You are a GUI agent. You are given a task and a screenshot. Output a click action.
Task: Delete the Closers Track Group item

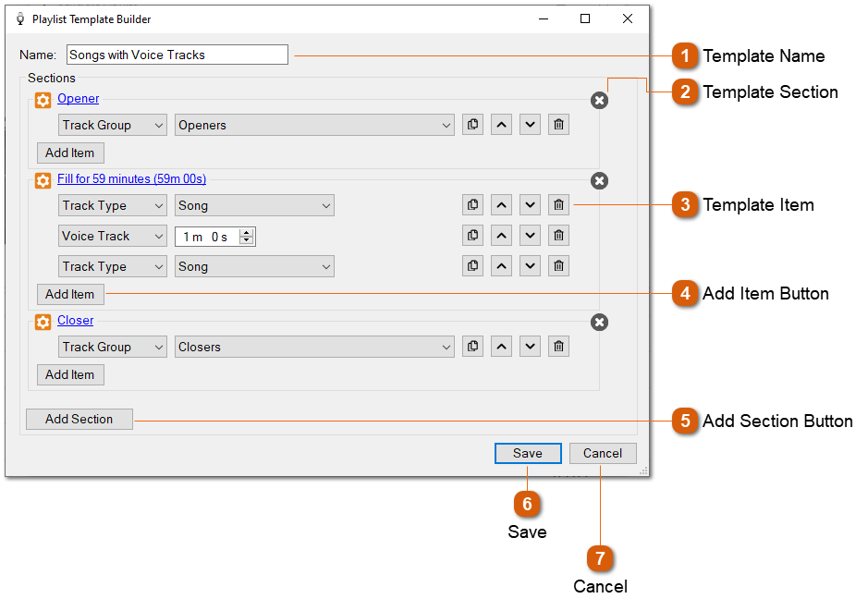[x=558, y=346]
